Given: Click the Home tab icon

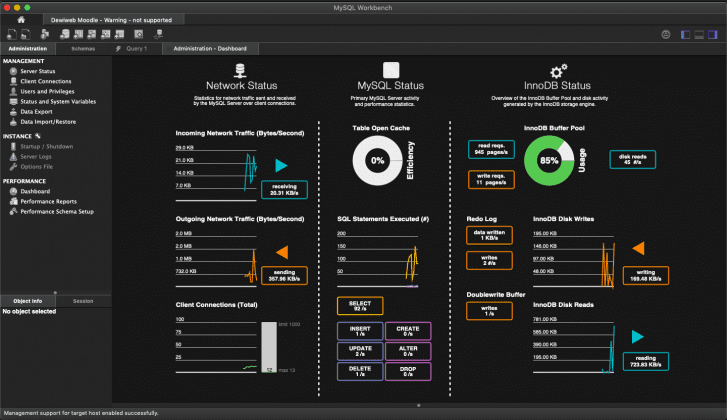Looking at the screenshot, I should click(21, 19).
